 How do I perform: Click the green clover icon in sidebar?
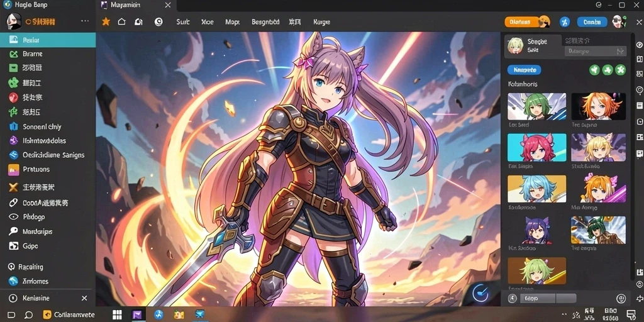14,83
